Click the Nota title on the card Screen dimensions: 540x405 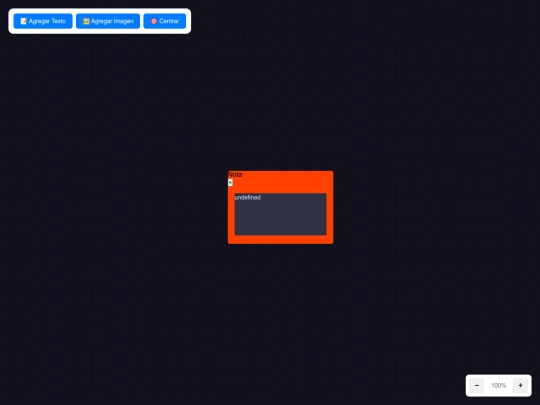tap(235, 174)
